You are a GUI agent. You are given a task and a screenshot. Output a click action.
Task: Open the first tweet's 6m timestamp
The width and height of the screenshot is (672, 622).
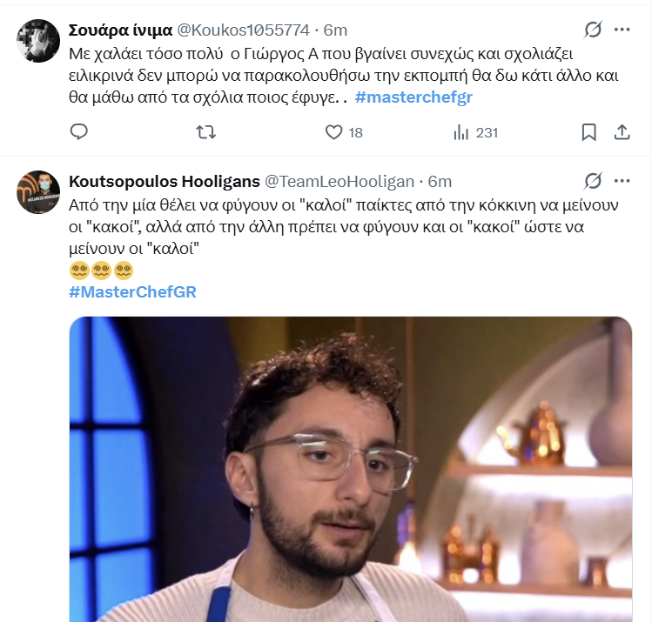pos(335,30)
